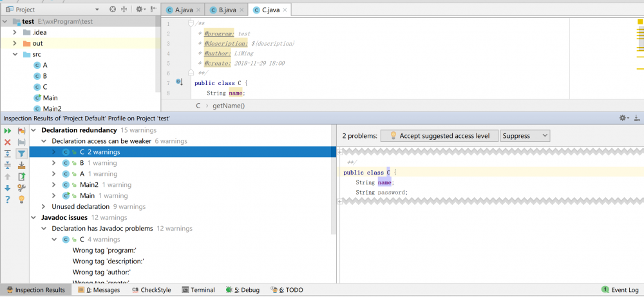
Task: Click Accept suggested access level button
Action: [x=439, y=136]
